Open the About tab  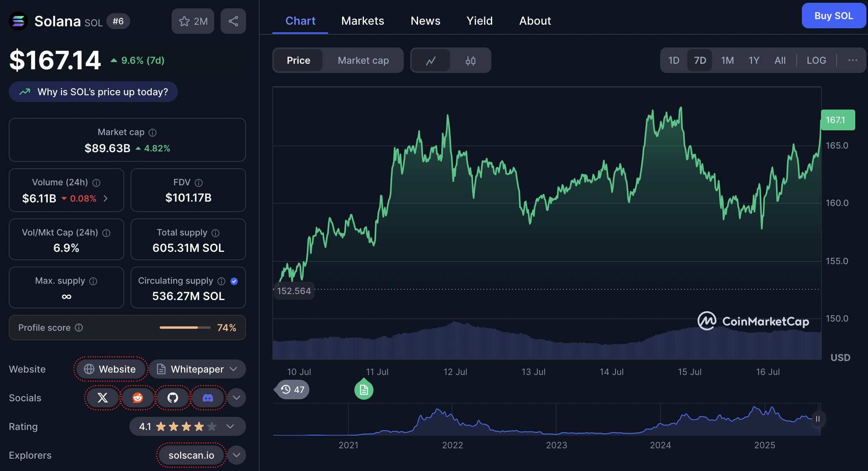[x=535, y=21]
